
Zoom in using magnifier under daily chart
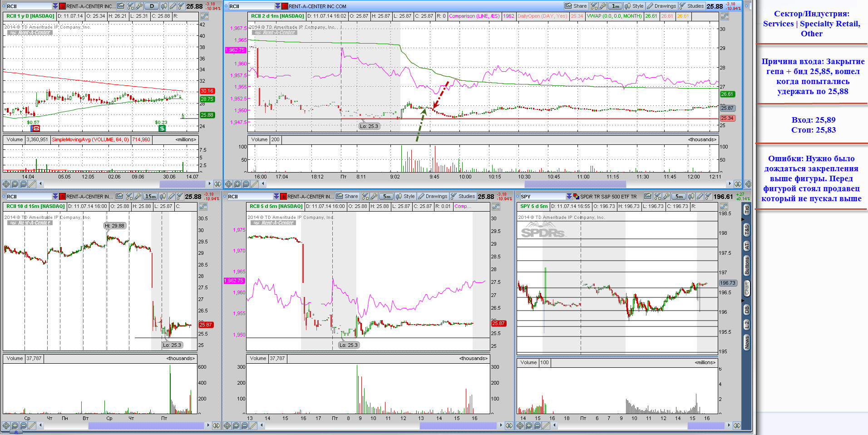point(15,184)
